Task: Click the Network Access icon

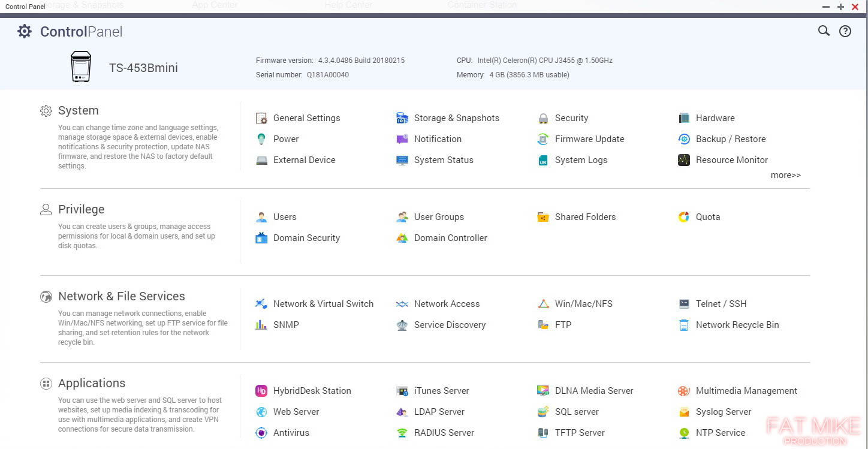Action: [x=402, y=304]
